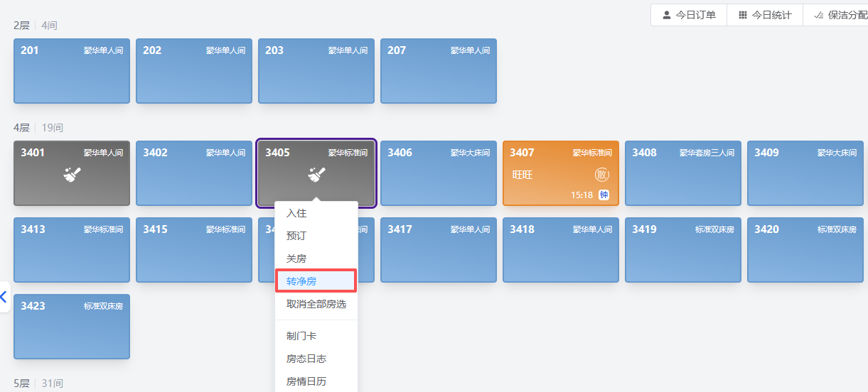Click guest name 旺旺 on room 3407
Screen dimensions: 868x392
point(523,175)
